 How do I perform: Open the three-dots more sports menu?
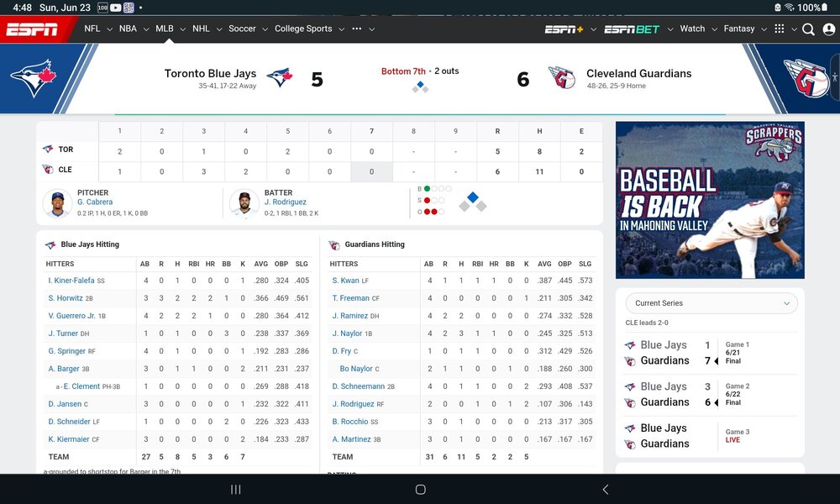coord(357,29)
